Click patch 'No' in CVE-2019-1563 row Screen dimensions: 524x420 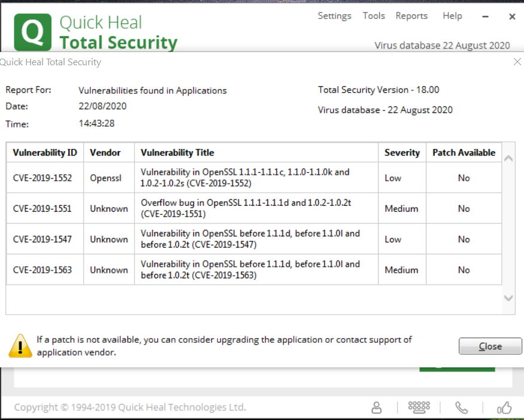(464, 270)
